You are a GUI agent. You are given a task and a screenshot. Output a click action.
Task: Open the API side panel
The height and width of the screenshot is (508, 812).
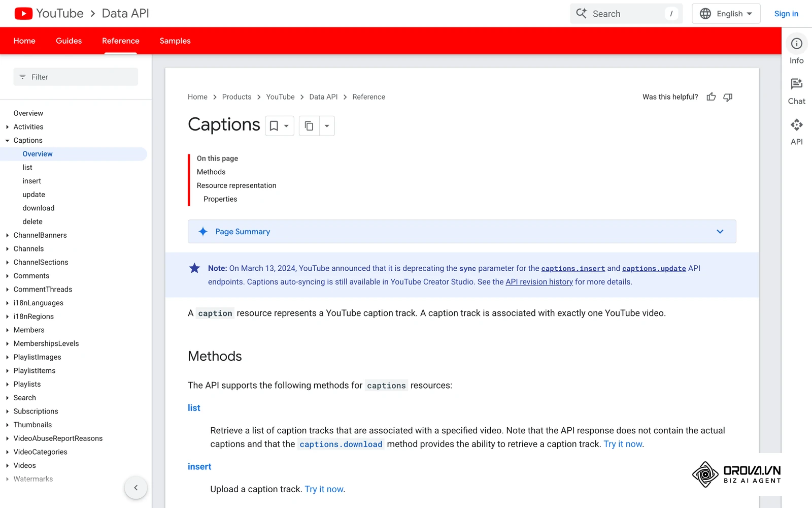796,132
